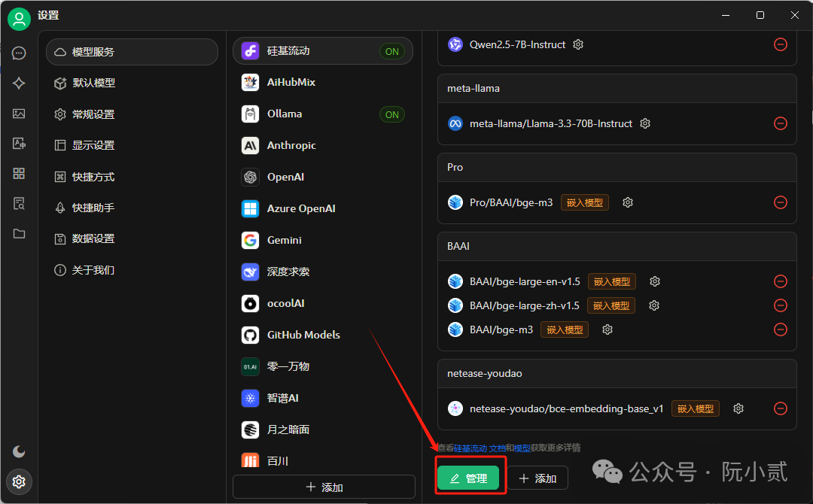The width and height of the screenshot is (813, 504).
Task: Select 硅基流动 provider
Action: point(323,50)
